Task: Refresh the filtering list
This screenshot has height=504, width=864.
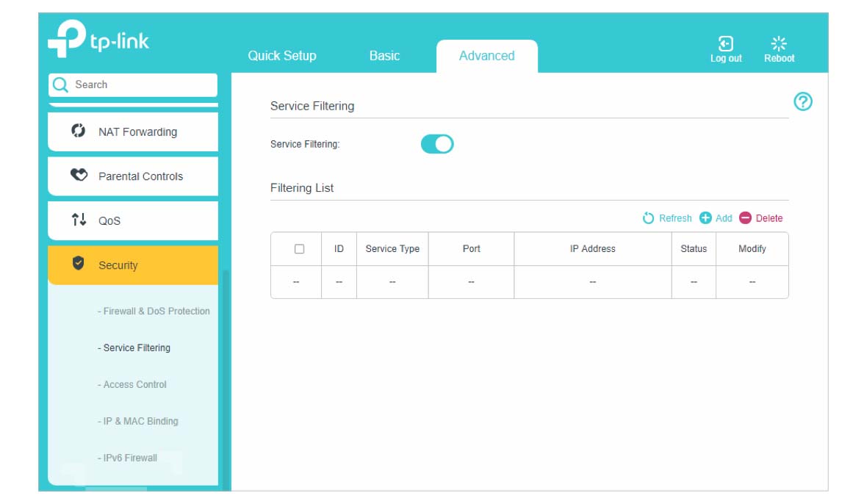Action: [x=667, y=218]
